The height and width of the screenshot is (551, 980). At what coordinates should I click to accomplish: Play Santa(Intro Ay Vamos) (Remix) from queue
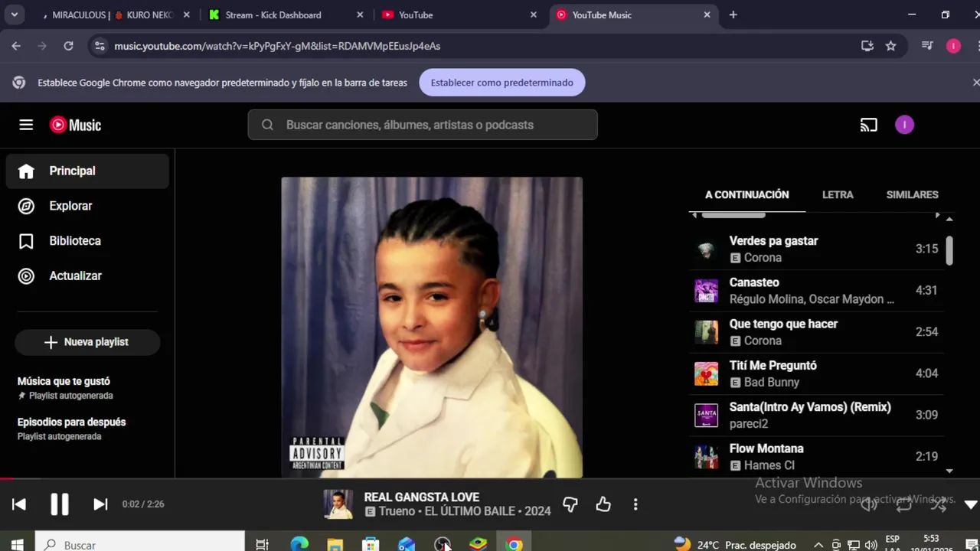point(816,415)
